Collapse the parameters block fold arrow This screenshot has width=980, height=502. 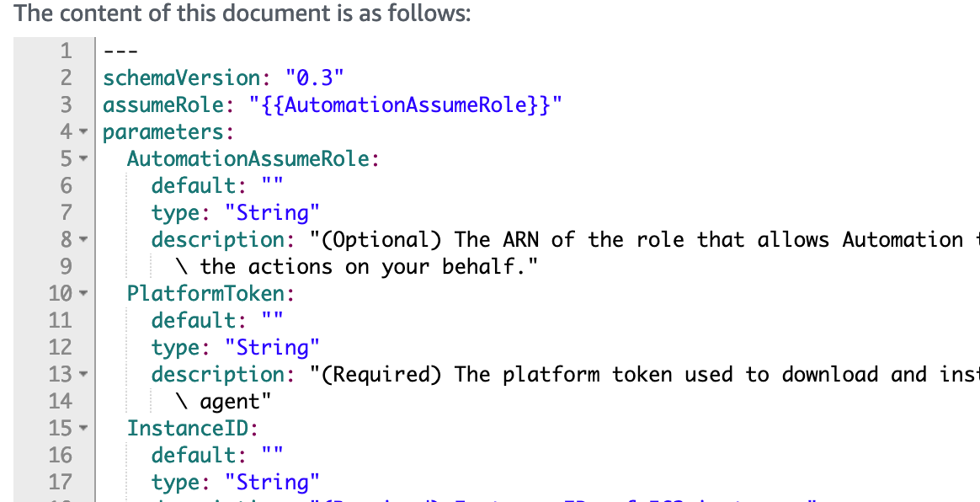(x=83, y=131)
